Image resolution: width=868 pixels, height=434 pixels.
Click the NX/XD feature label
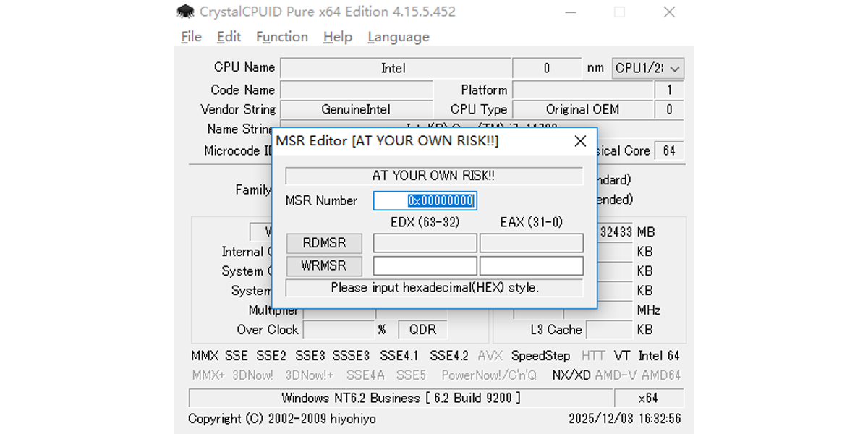[x=571, y=375]
